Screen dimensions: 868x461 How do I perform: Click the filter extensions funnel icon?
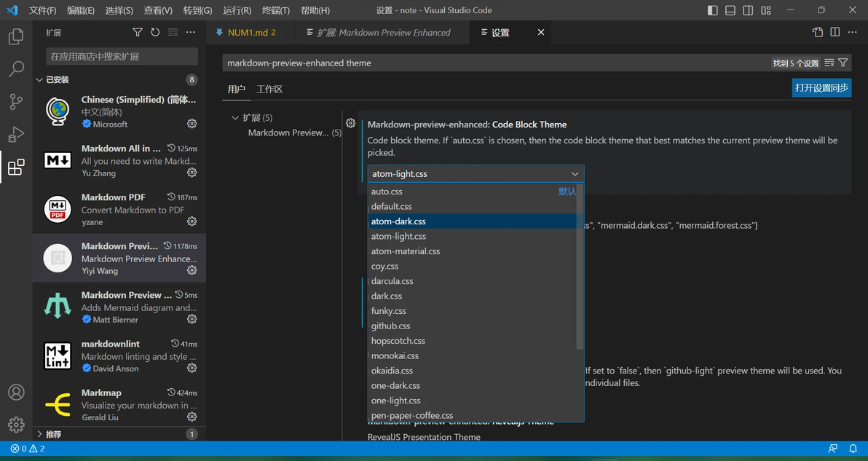(x=138, y=32)
